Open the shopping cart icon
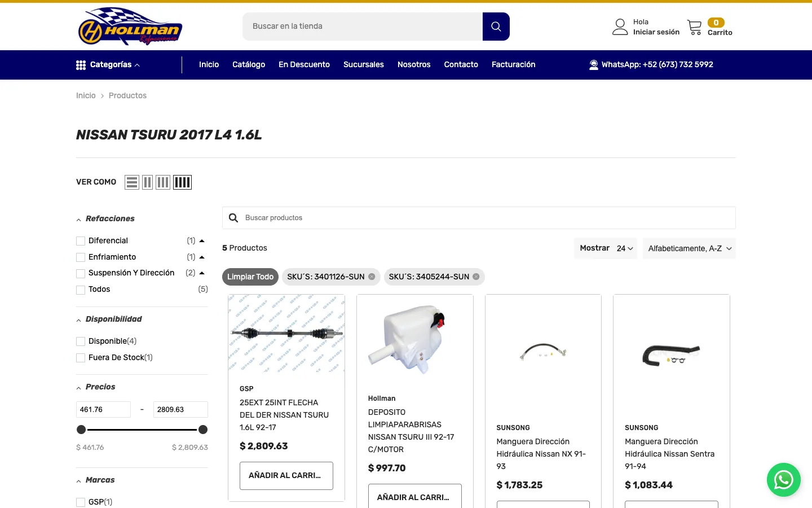Image resolution: width=812 pixels, height=508 pixels. [695, 27]
